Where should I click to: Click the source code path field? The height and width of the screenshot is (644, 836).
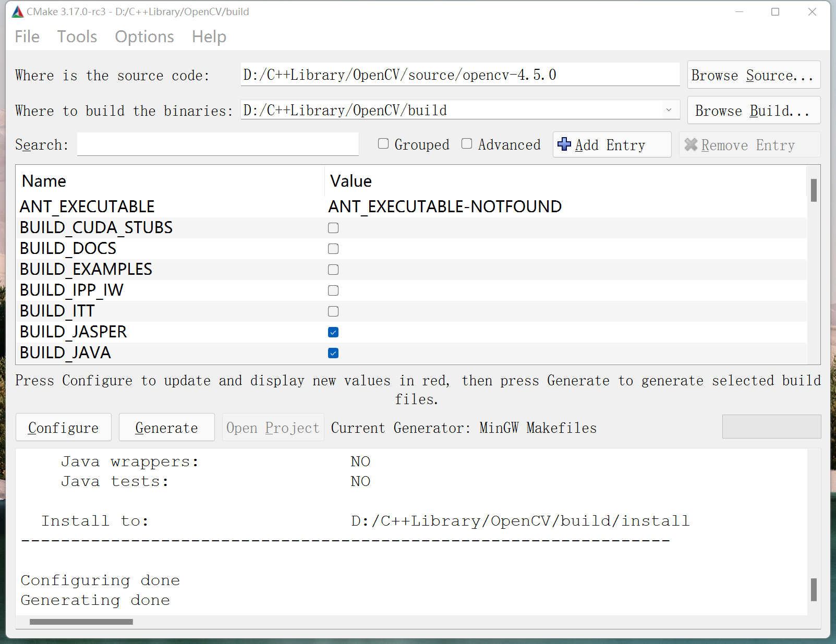pos(460,75)
